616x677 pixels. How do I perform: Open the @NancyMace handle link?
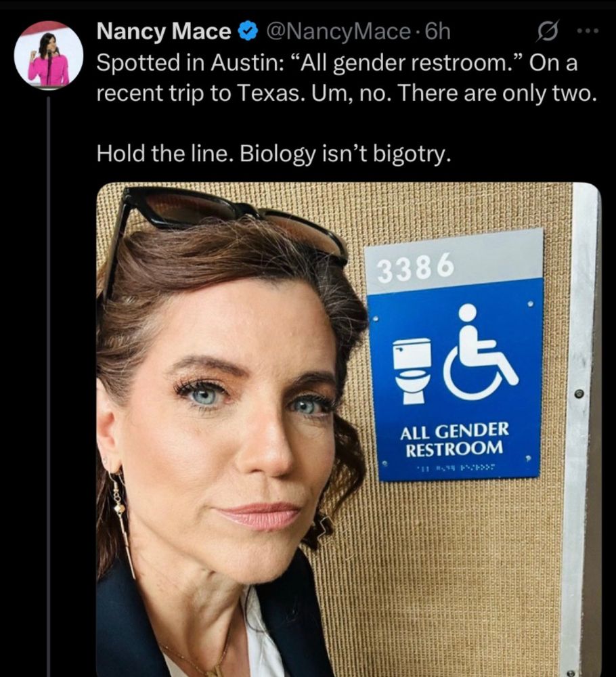pyautogui.click(x=338, y=32)
